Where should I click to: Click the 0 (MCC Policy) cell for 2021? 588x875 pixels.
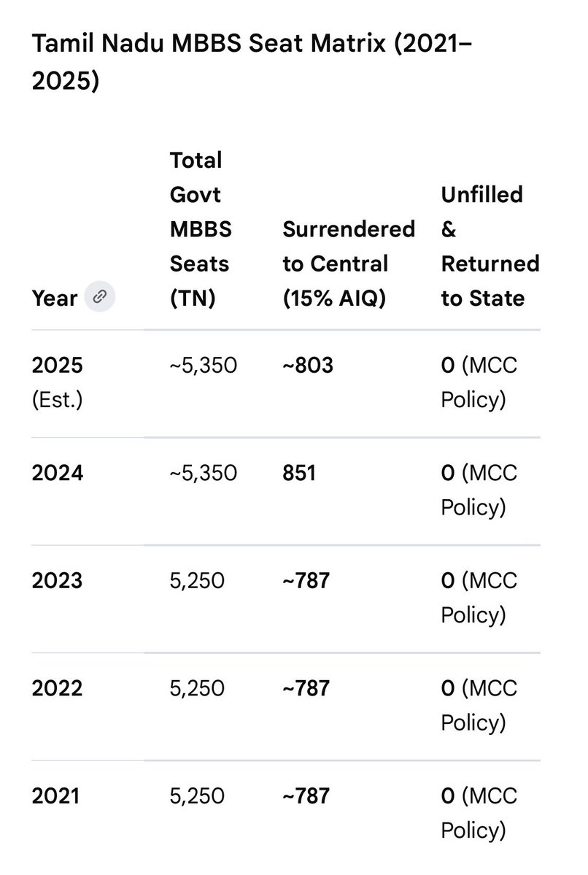click(479, 813)
